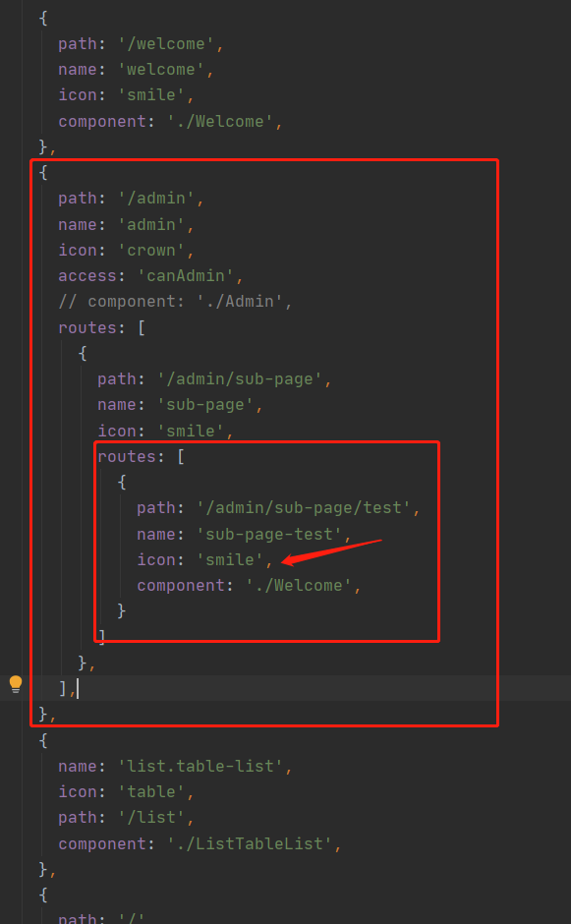Click the 'list.table-list' name string
571x924 pixels.
(200, 766)
